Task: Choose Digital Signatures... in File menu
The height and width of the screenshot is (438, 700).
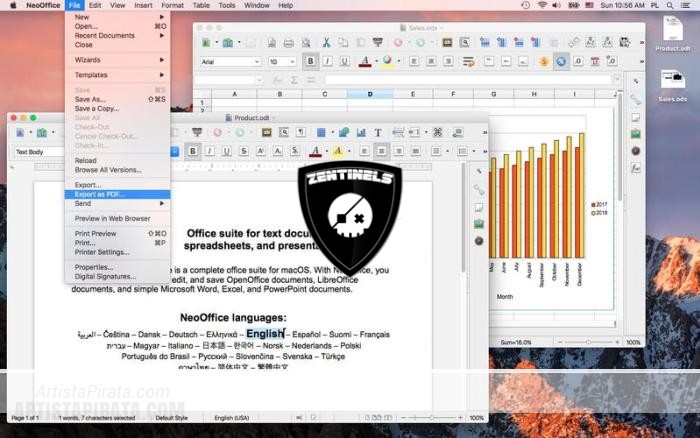Action: tap(117, 276)
